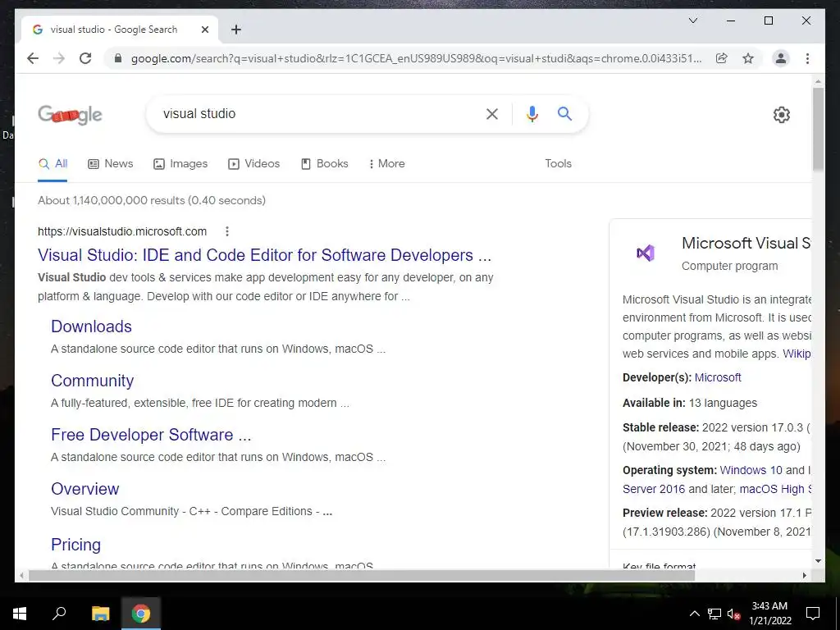
Task: Open Windows taskbar search
Action: pos(59,614)
